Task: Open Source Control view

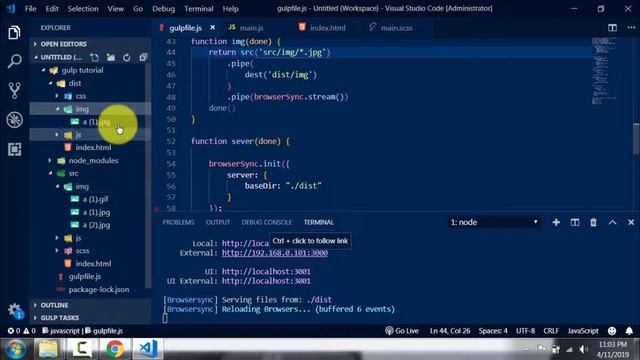Action: [14, 91]
